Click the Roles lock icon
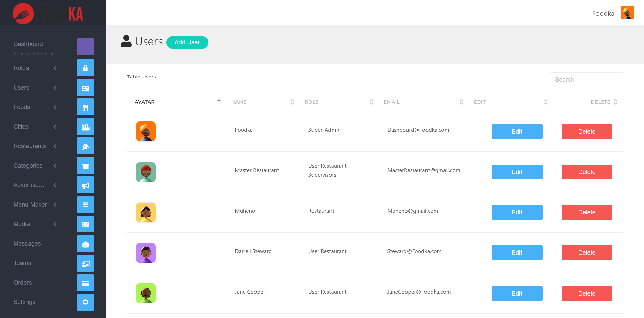Image resolution: width=644 pixels, height=318 pixels. coord(86,68)
